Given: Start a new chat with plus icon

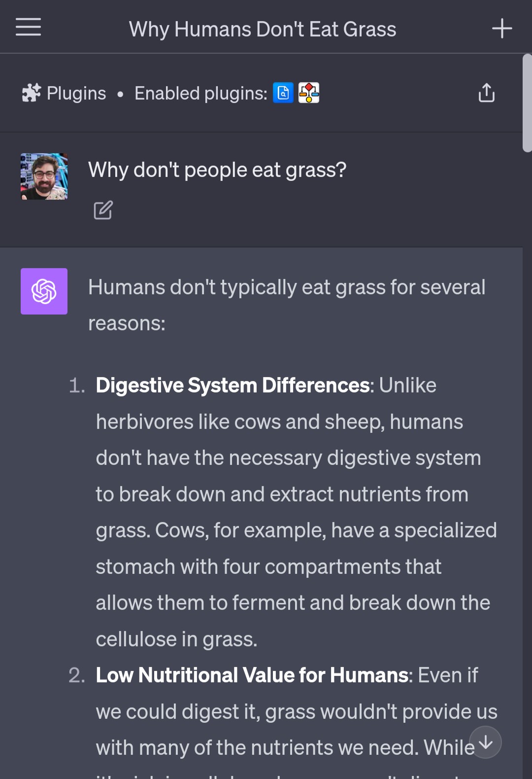Looking at the screenshot, I should click(x=502, y=29).
